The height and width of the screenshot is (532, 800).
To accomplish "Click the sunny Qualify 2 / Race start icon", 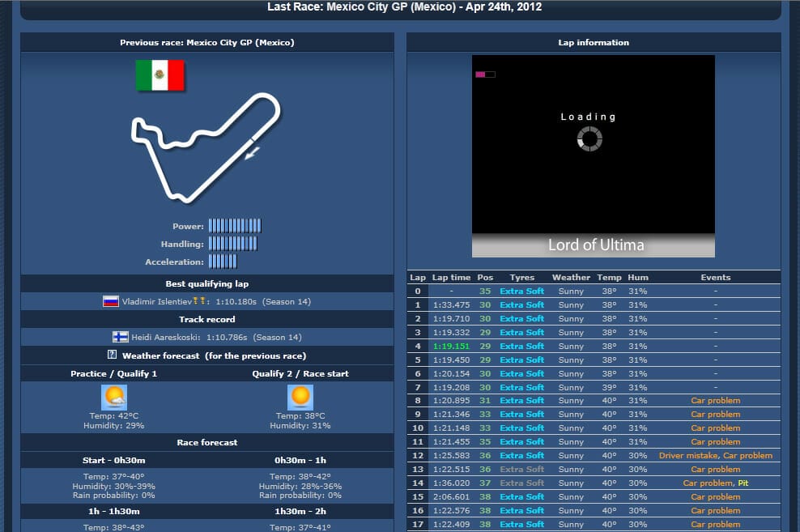I will [x=300, y=398].
